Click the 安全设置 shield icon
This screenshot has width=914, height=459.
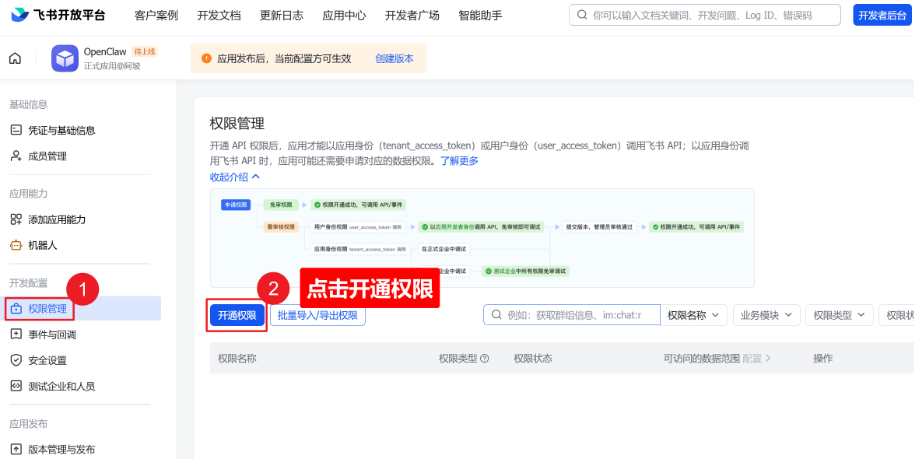16,360
